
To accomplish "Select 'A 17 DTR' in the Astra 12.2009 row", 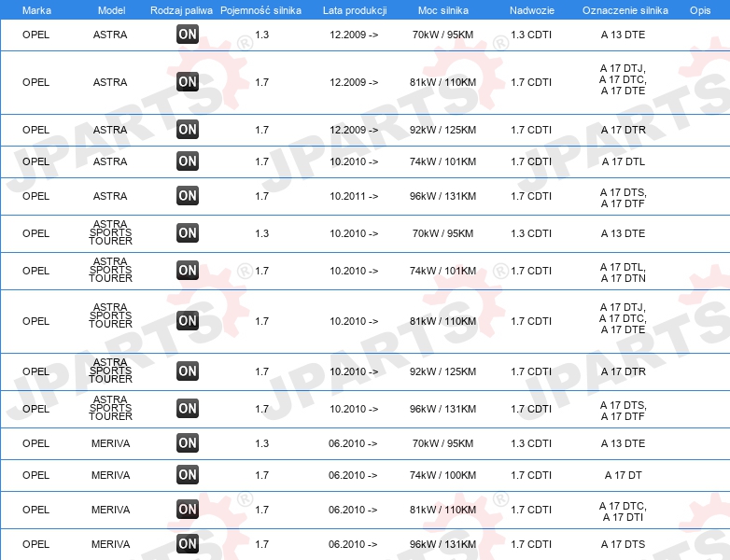I will tap(623, 130).
